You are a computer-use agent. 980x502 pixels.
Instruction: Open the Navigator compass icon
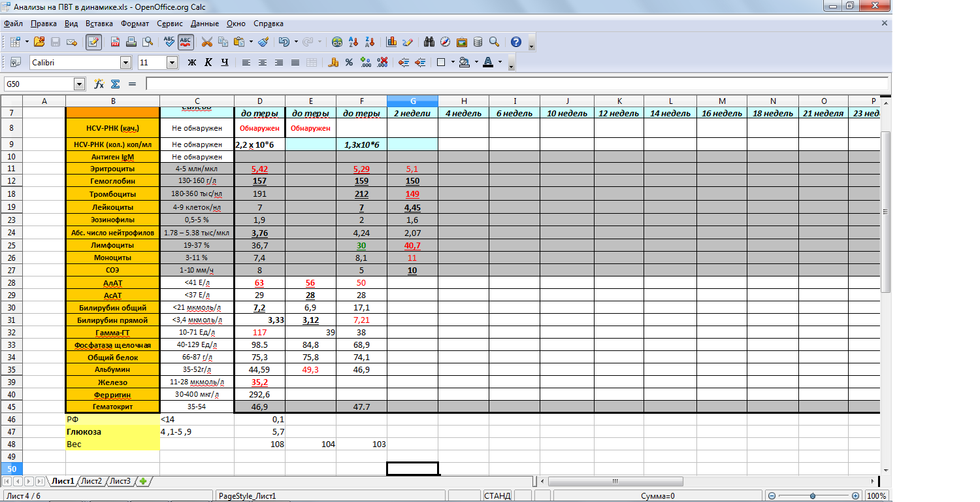[446, 42]
